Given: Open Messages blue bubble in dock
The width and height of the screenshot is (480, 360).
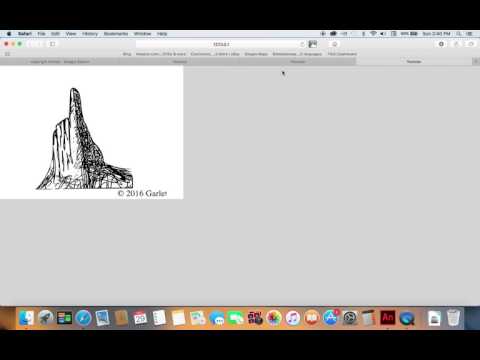Looking at the screenshot, I should click(x=217, y=318).
